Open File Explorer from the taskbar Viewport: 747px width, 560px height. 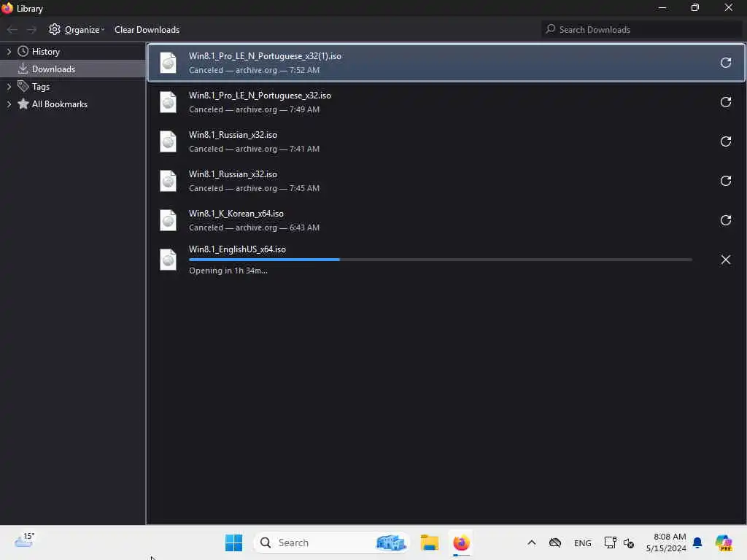click(x=429, y=542)
